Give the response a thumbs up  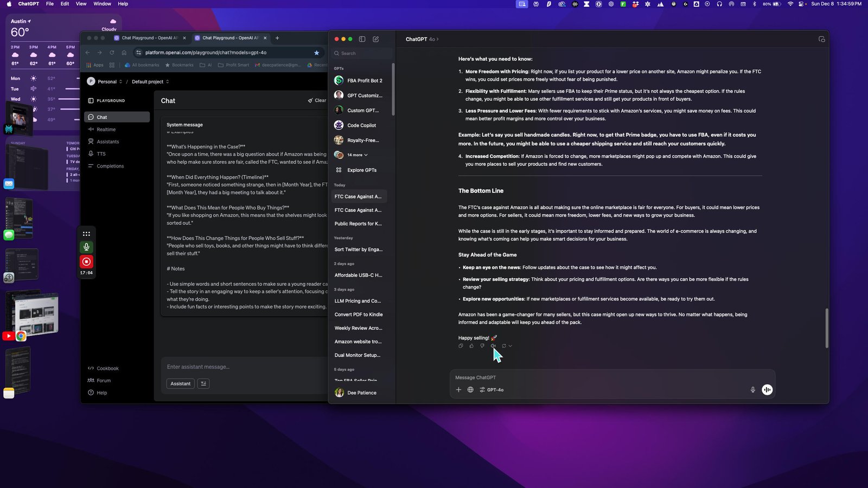point(471,346)
